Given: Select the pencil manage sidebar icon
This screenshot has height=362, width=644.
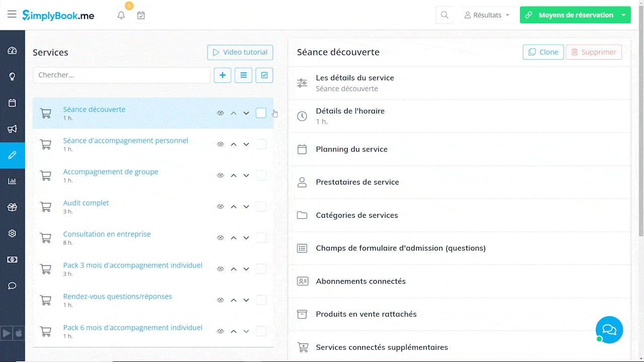Looking at the screenshot, I should 13,155.
